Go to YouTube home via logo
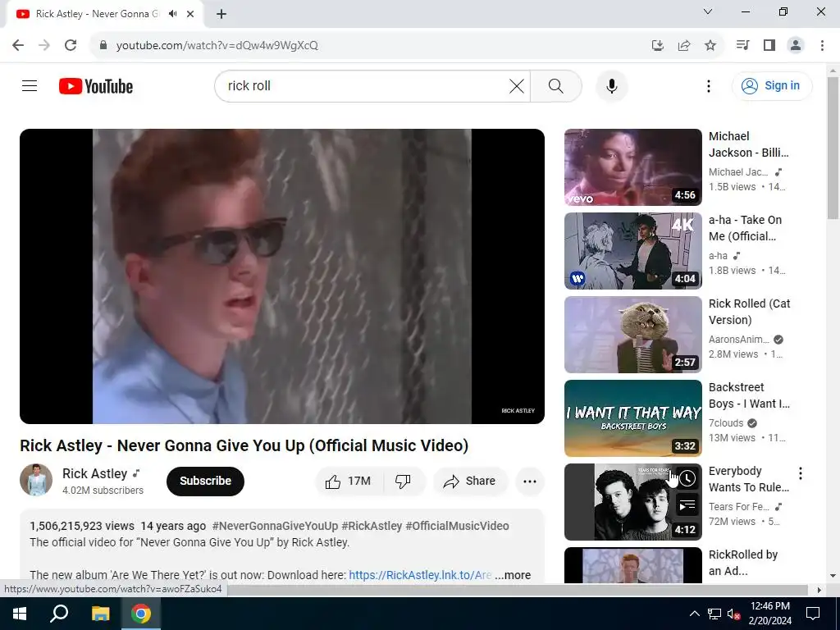This screenshot has width=840, height=630. pyautogui.click(x=96, y=86)
